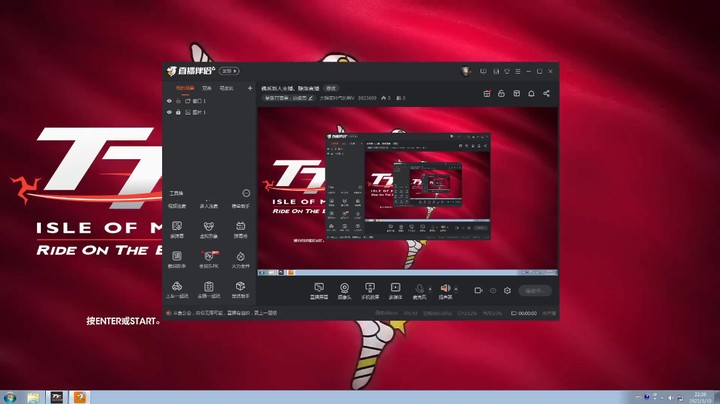Add a new scene with plus icon
Screen dimensions: 720x404
[x=250, y=88]
